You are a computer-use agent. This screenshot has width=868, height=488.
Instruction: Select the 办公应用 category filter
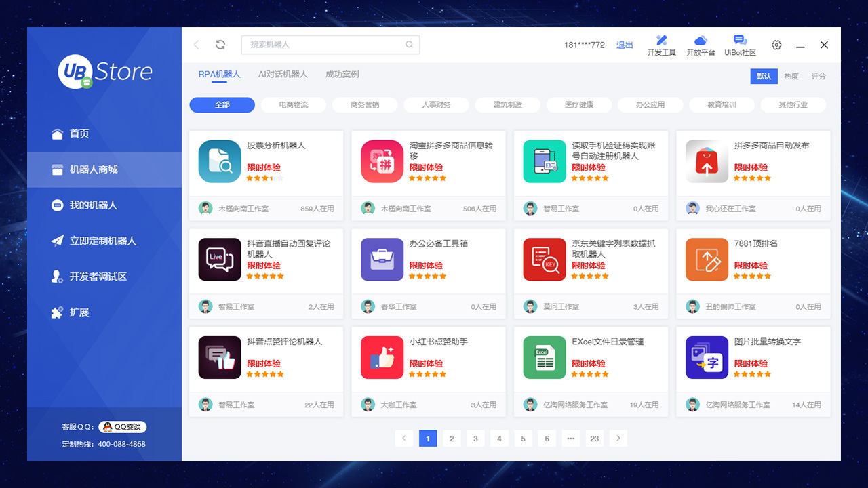650,105
